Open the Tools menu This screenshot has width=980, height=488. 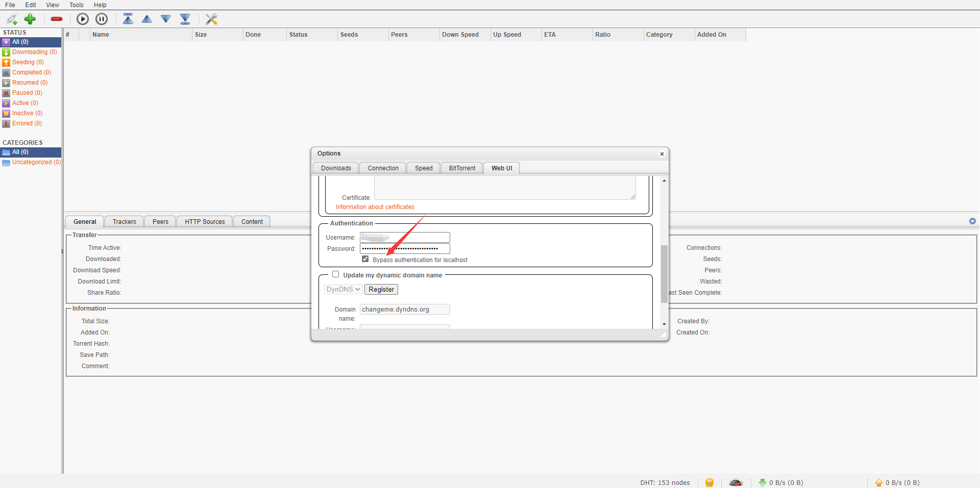click(76, 5)
